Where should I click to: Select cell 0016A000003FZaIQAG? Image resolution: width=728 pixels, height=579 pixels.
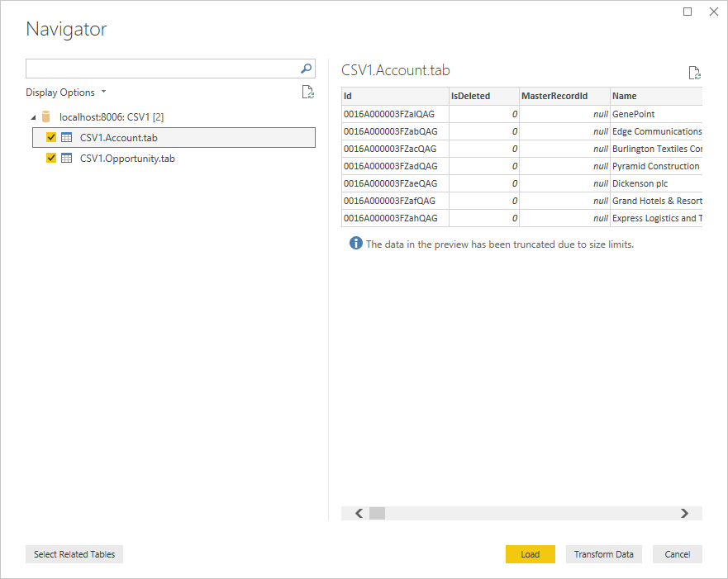(x=395, y=114)
